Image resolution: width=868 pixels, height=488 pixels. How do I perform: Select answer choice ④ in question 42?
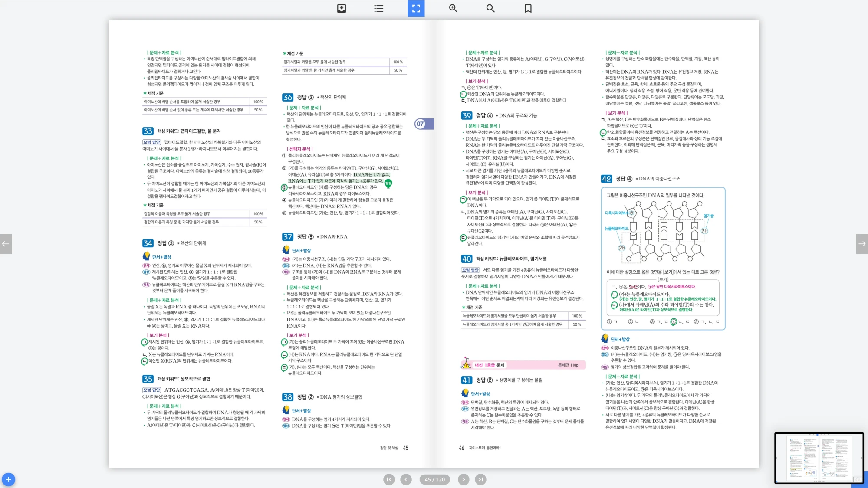tap(674, 322)
